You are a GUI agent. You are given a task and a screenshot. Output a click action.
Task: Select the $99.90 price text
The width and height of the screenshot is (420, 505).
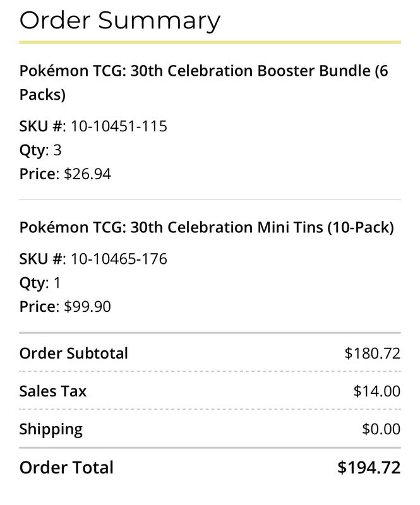pyautogui.click(x=87, y=307)
